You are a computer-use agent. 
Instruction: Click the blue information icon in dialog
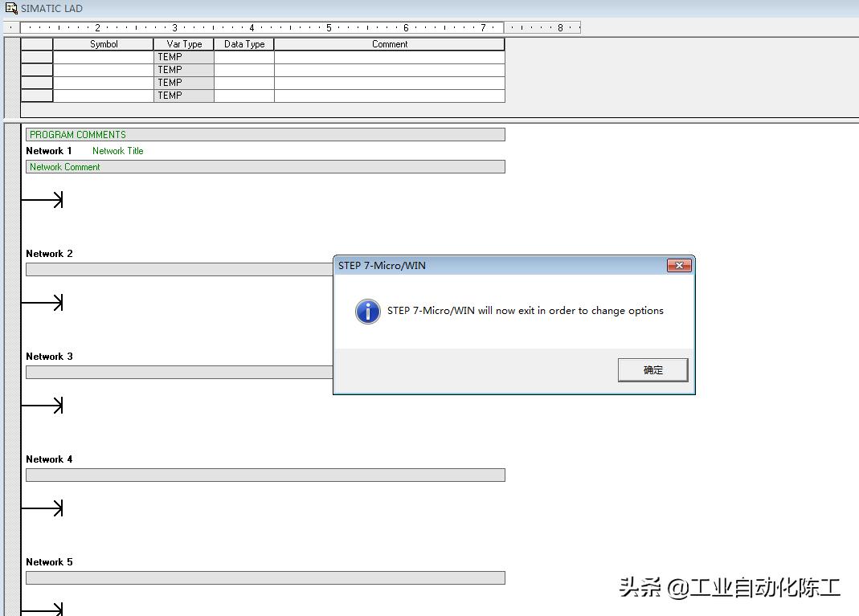[x=367, y=312]
